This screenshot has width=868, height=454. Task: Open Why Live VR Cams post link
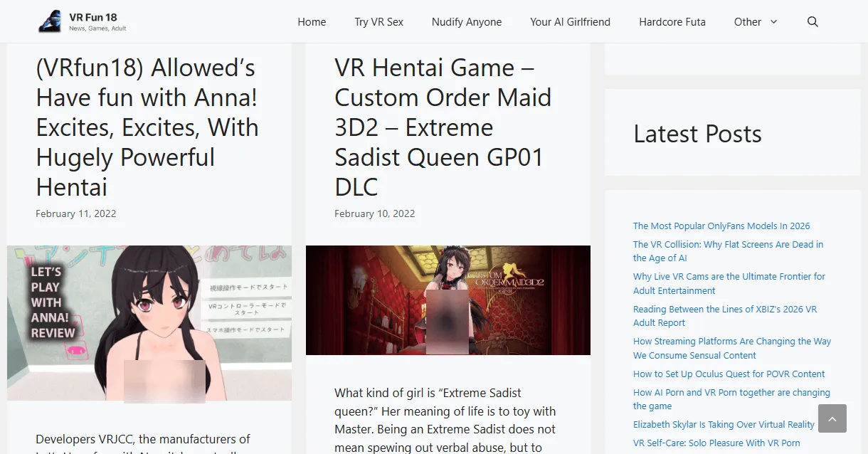[x=729, y=283]
